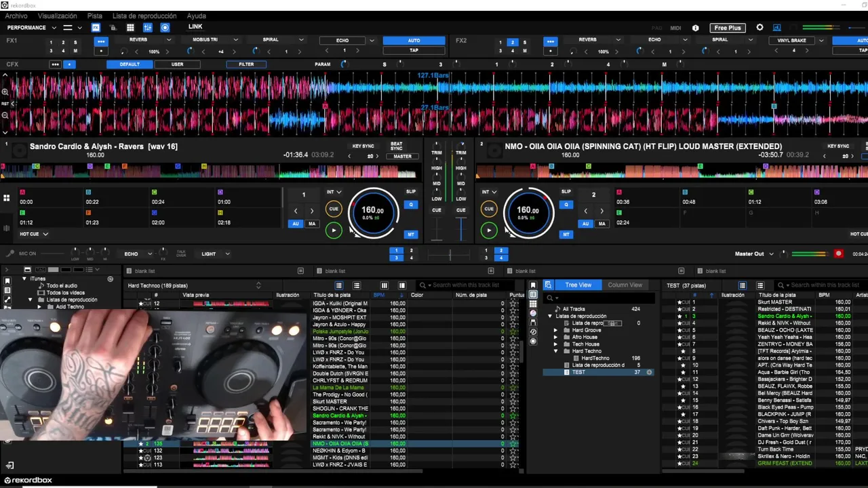Collapse the Hard Techno folder in tree
Image resolution: width=868 pixels, height=488 pixels.
click(556, 351)
